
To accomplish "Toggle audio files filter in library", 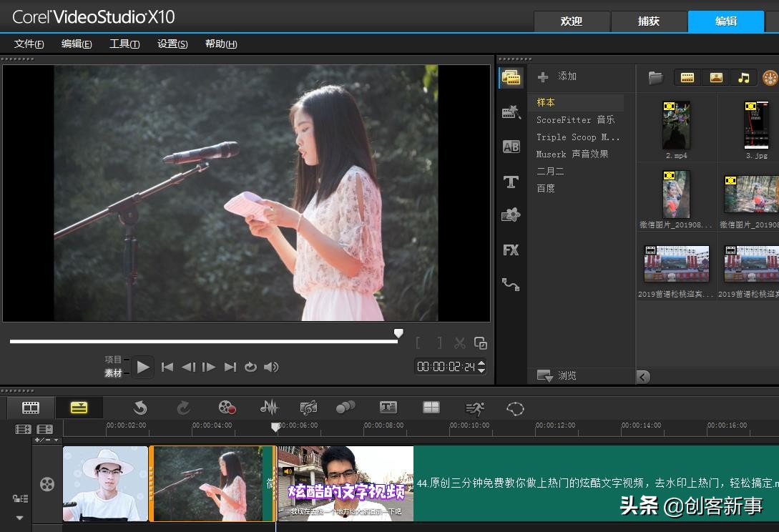I will click(744, 77).
